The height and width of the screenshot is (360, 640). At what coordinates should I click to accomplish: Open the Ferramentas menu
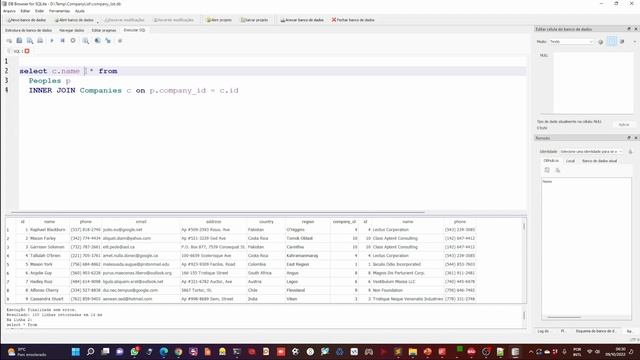[x=60, y=11]
